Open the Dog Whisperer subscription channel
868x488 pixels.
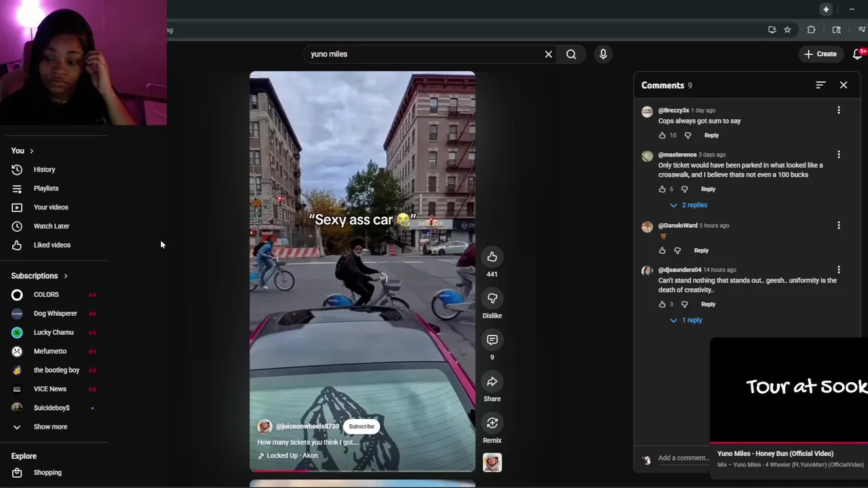tap(54, 314)
